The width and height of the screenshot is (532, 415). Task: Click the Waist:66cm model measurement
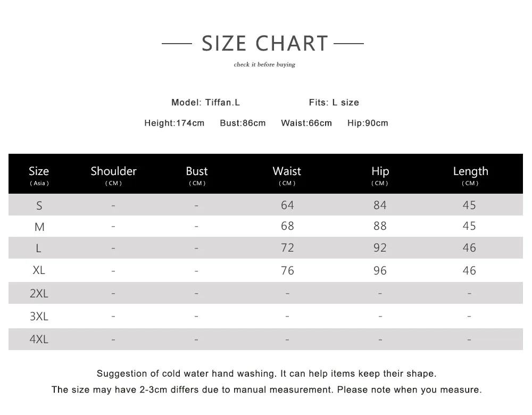click(x=306, y=123)
